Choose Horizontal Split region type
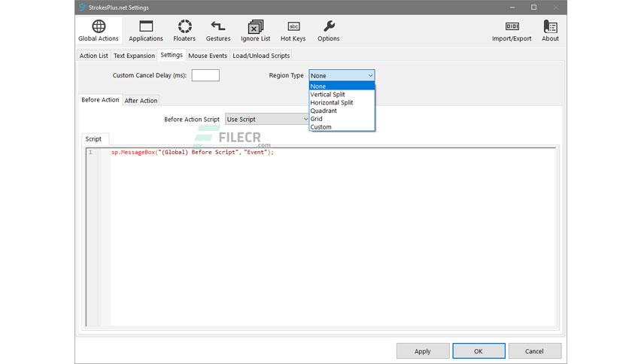629x364 pixels. click(342, 102)
